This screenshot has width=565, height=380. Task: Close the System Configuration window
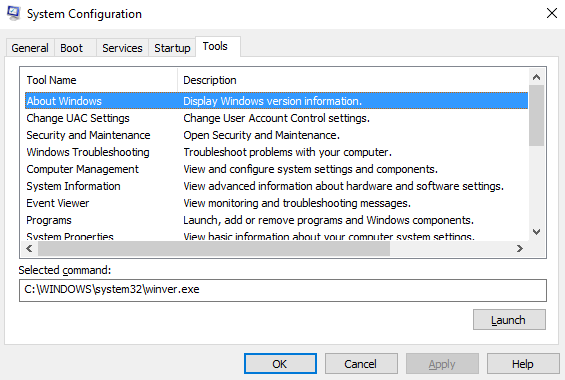(x=552, y=13)
